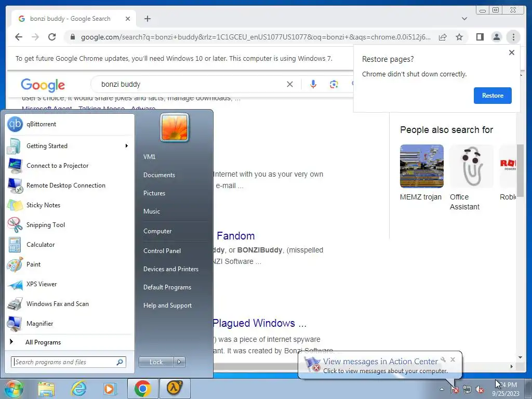Open Computer from Start menu
The height and width of the screenshot is (399, 532).
point(157,231)
